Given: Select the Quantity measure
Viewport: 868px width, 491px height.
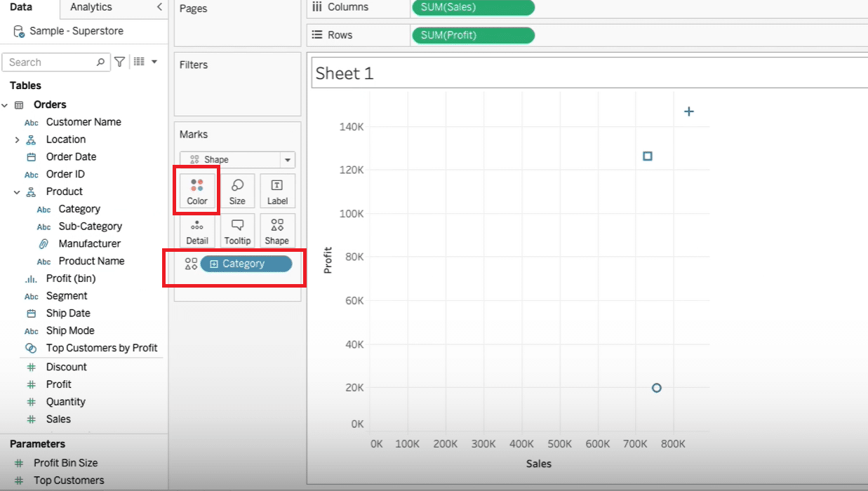Looking at the screenshot, I should pos(66,402).
